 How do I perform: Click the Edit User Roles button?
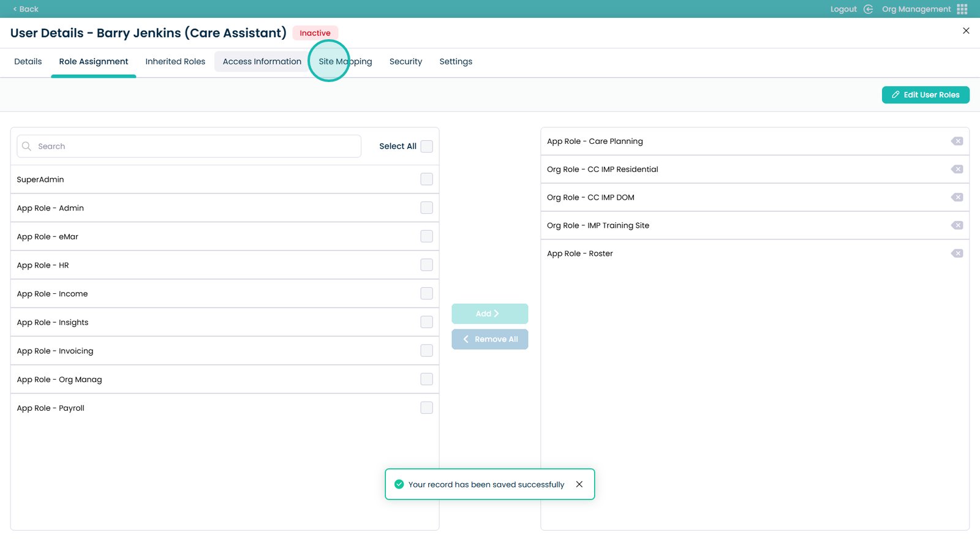[925, 95]
